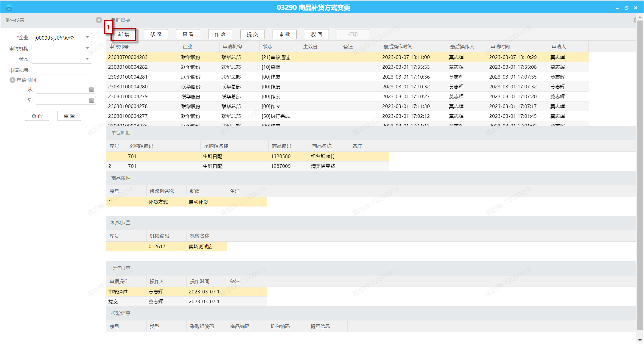
Task: Click the vertical scrollbar thumb
Action: tap(640, 176)
